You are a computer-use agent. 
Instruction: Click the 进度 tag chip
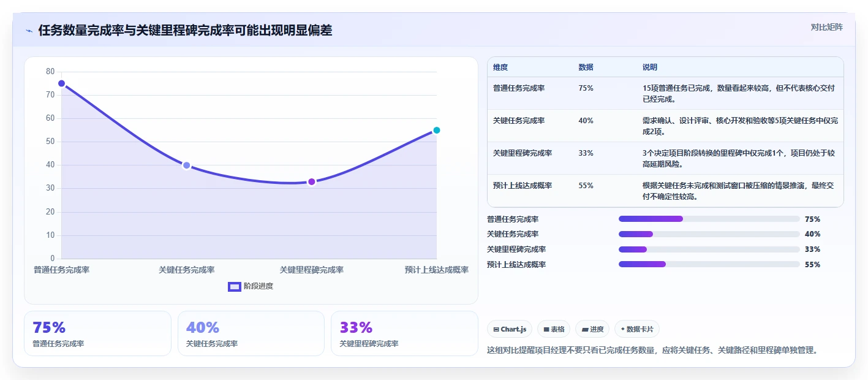pyautogui.click(x=592, y=329)
